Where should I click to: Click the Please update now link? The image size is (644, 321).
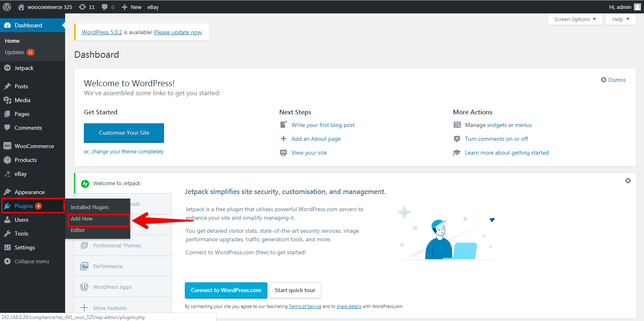(177, 32)
